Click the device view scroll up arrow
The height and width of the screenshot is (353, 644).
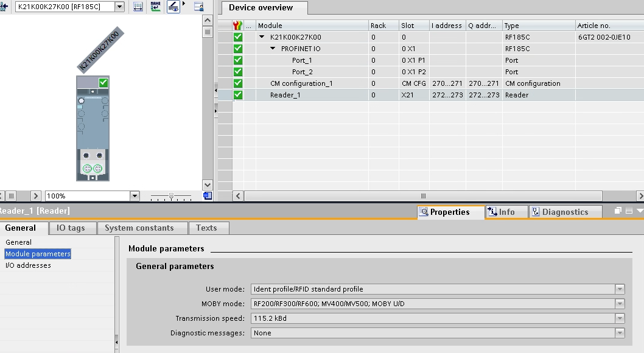[x=208, y=20]
